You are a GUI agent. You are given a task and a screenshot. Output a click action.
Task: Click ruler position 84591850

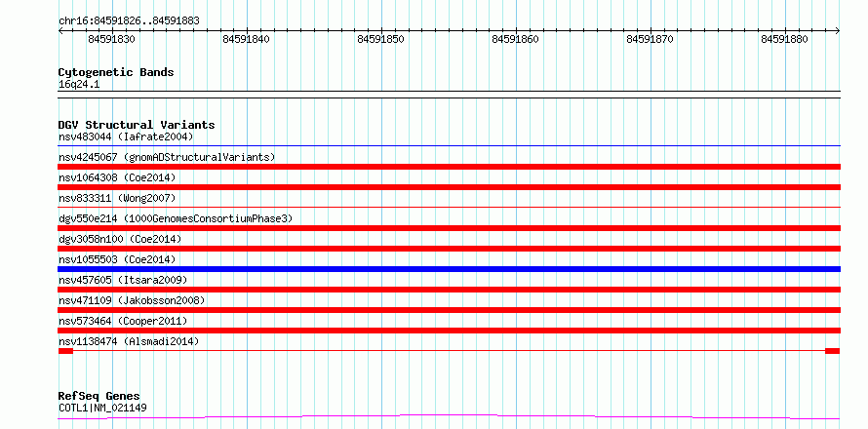click(x=380, y=39)
